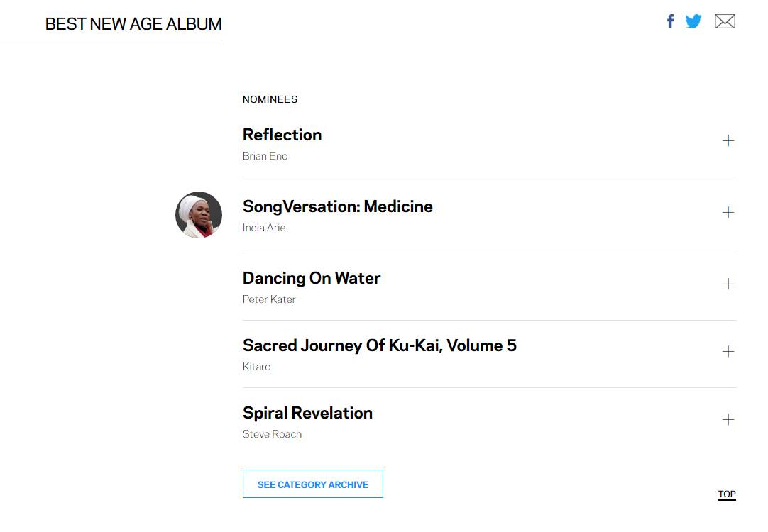
Task: Expand the Spiral Revelation plus icon
Action: pyautogui.click(x=728, y=420)
